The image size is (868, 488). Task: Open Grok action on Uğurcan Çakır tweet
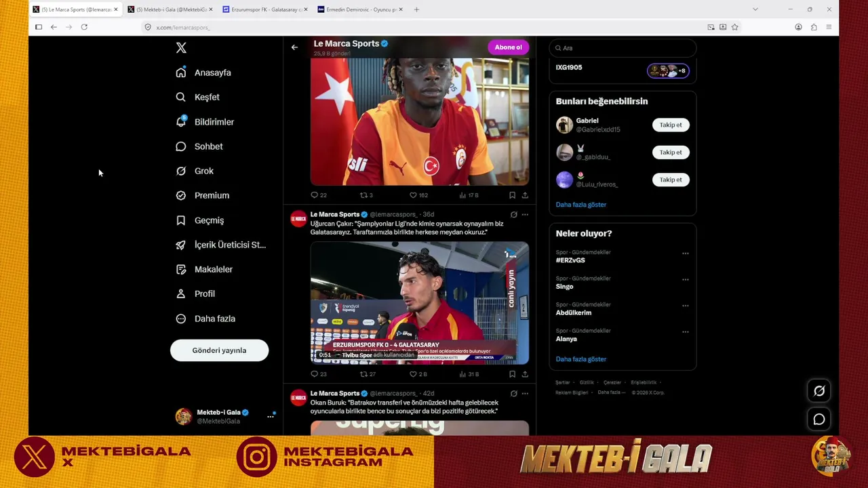point(513,215)
